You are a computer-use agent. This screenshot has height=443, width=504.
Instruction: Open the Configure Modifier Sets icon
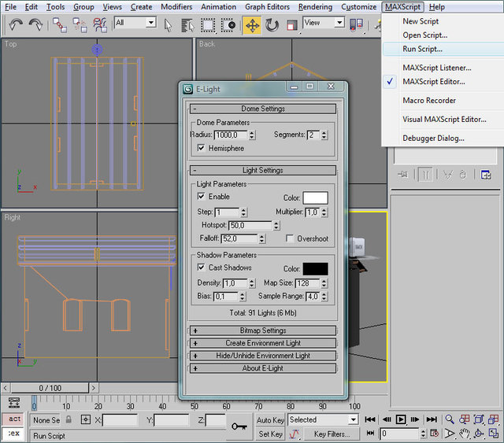(486, 175)
